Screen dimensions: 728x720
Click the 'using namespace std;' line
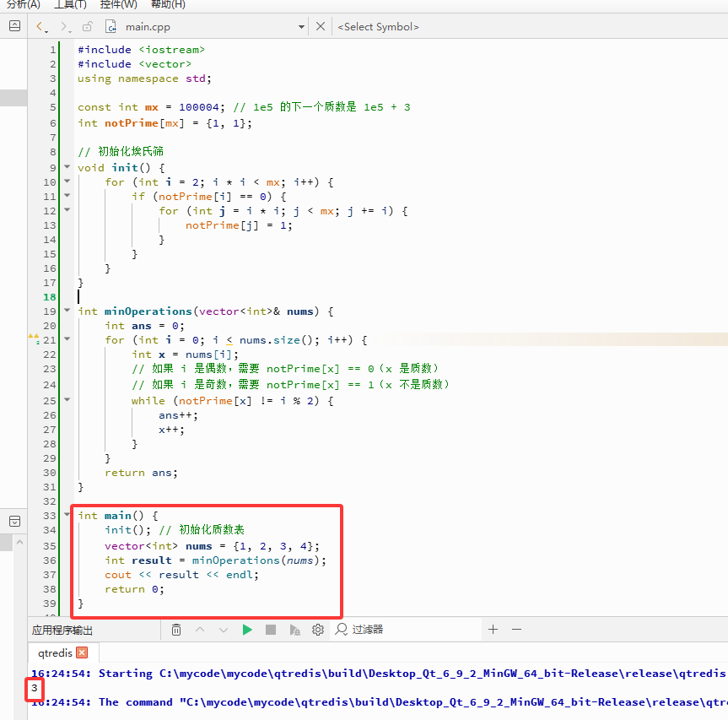coord(144,78)
